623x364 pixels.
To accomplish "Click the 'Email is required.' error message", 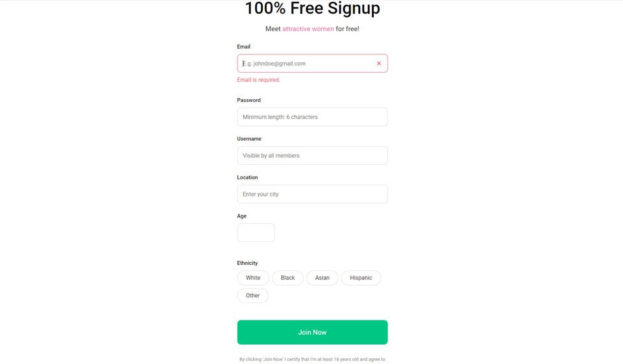I will [259, 80].
